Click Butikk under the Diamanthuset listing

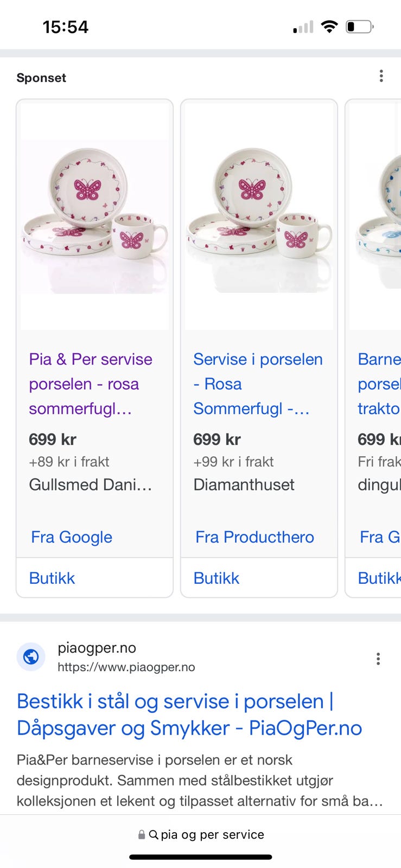216,578
